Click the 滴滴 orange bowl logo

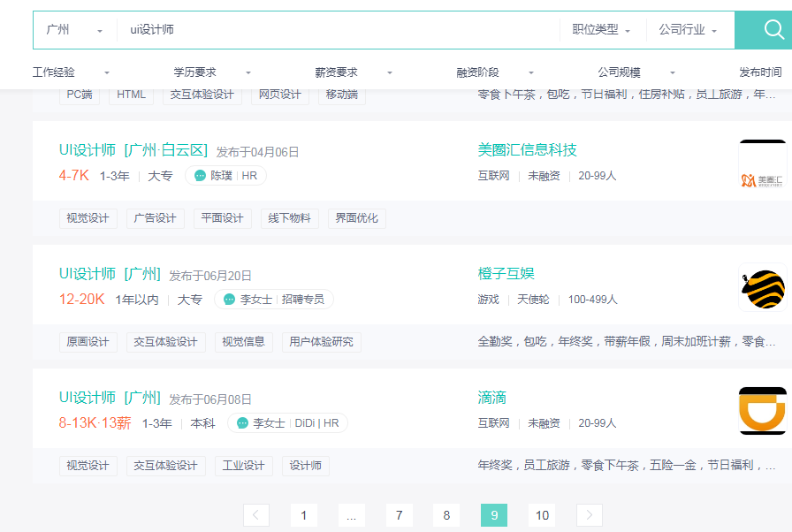764,410
